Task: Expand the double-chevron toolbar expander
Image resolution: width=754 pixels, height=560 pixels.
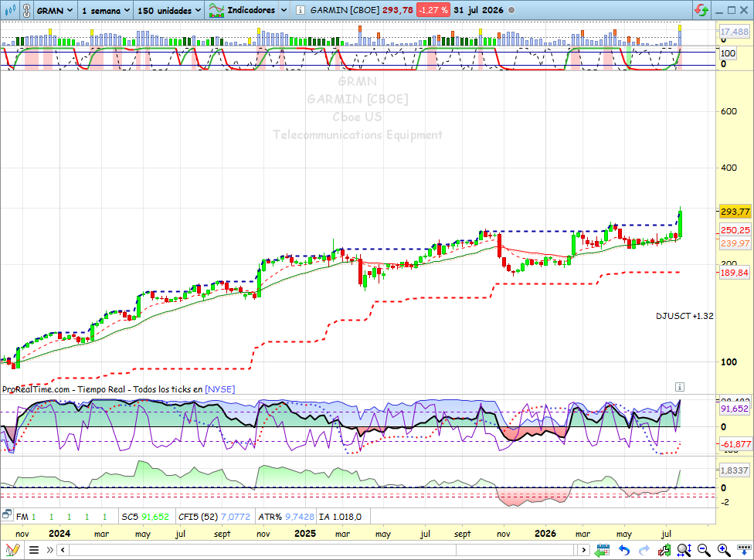Action: pyautogui.click(x=49, y=549)
